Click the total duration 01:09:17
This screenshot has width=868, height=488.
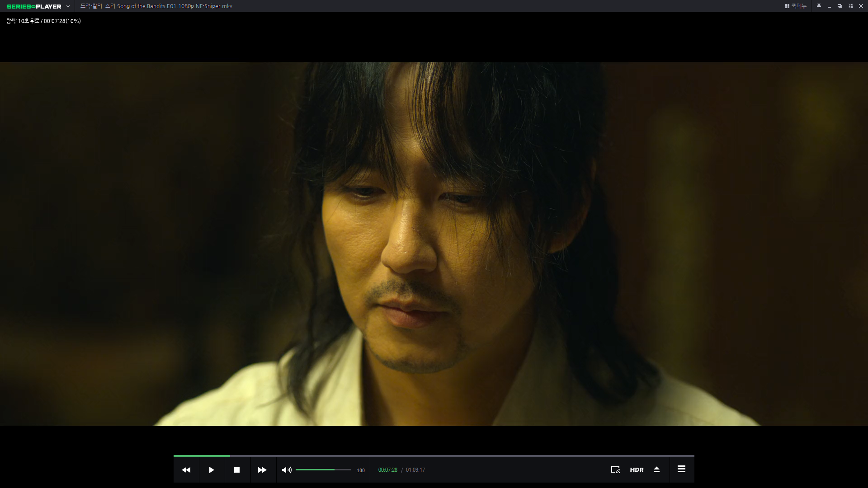(415, 470)
